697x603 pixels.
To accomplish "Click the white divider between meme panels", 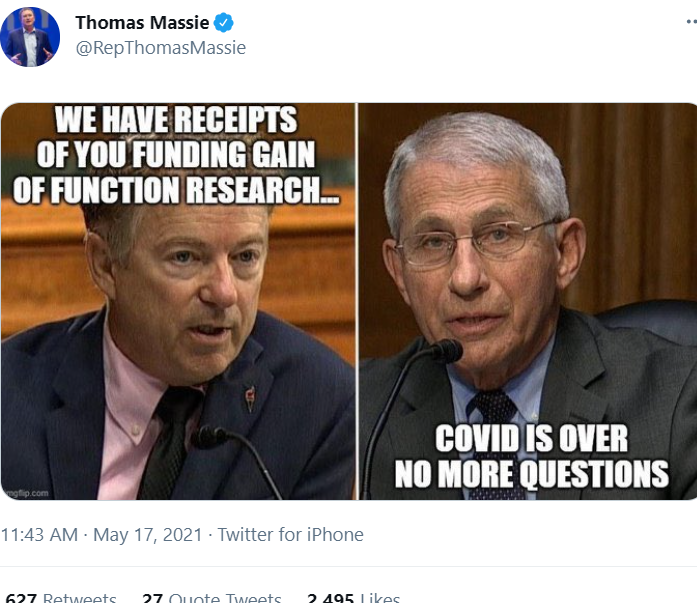I will click(x=357, y=301).
